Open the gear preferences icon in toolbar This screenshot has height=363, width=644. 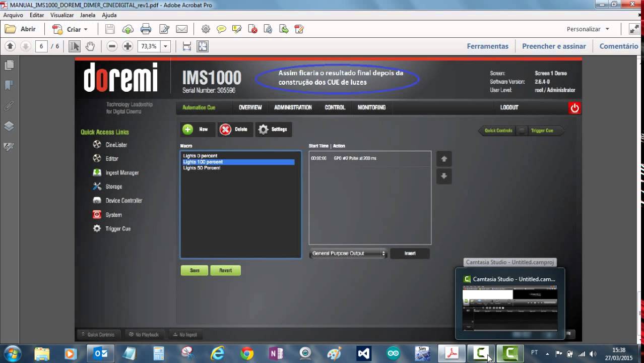pyautogui.click(x=206, y=29)
